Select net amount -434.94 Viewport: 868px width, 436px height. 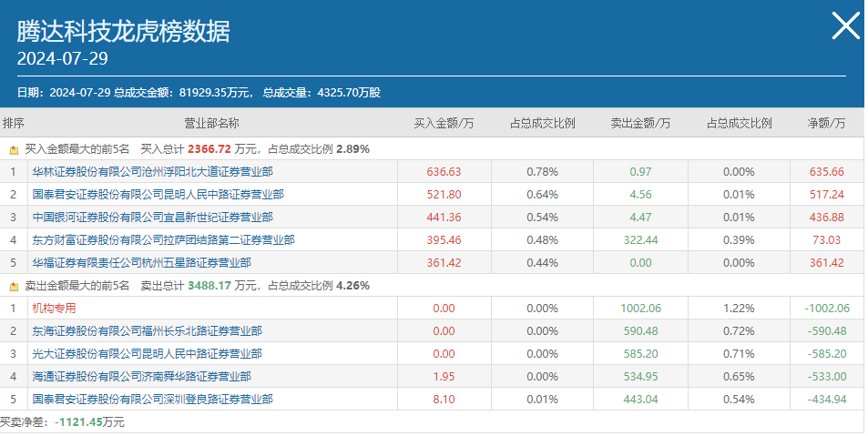tap(826, 399)
